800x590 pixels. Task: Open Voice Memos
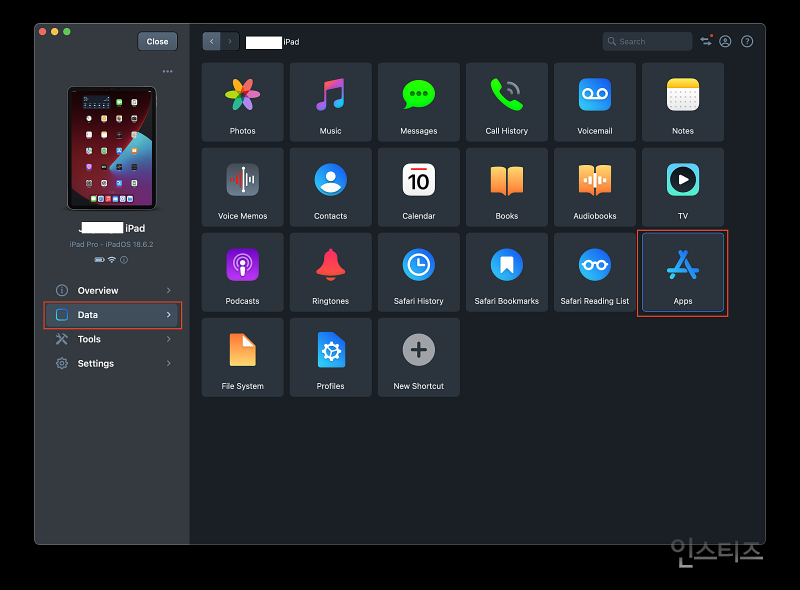click(242, 187)
